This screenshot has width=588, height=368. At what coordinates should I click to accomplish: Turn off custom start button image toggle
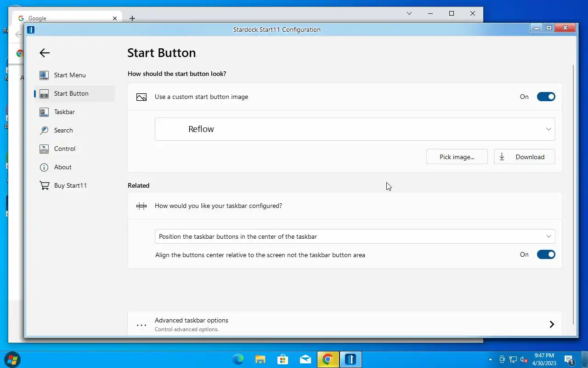click(546, 97)
